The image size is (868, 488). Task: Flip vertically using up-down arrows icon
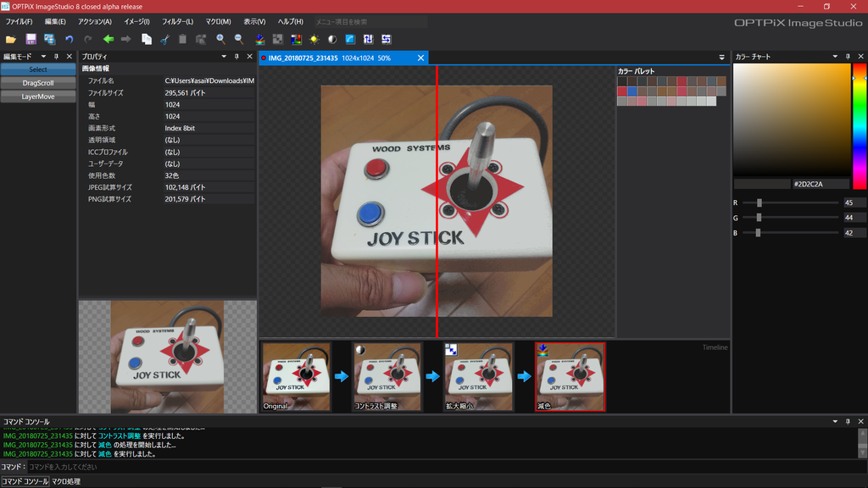368,39
